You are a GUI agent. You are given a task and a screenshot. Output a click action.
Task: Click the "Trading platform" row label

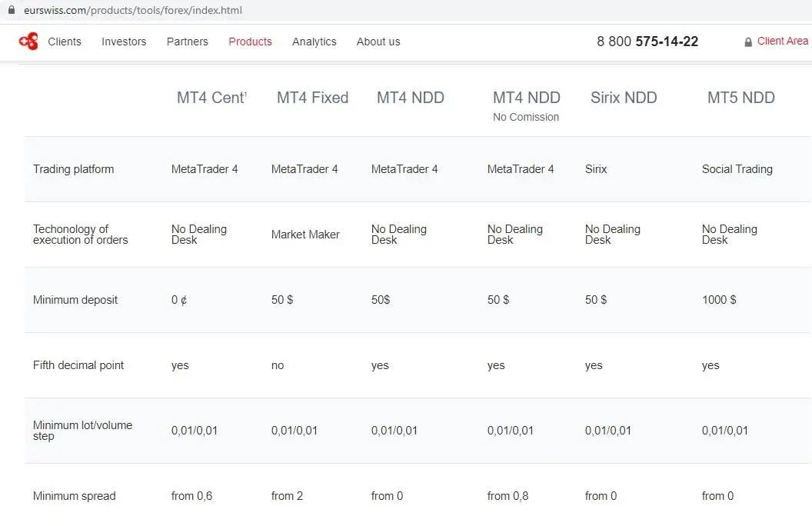(x=74, y=169)
